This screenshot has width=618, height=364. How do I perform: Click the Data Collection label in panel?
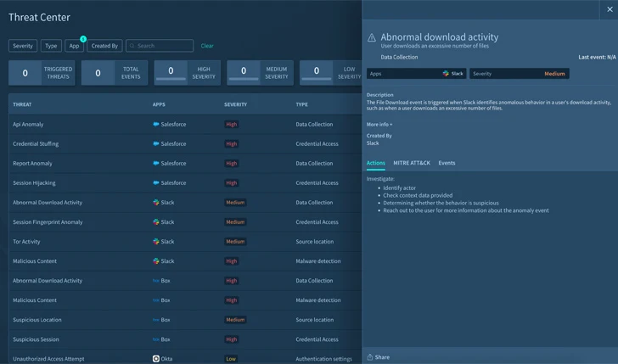pos(399,57)
